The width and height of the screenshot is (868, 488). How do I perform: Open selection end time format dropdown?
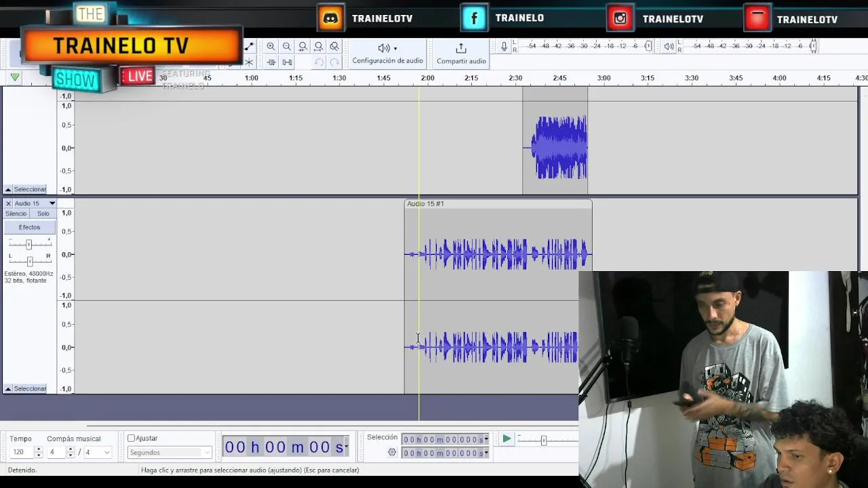click(x=486, y=453)
